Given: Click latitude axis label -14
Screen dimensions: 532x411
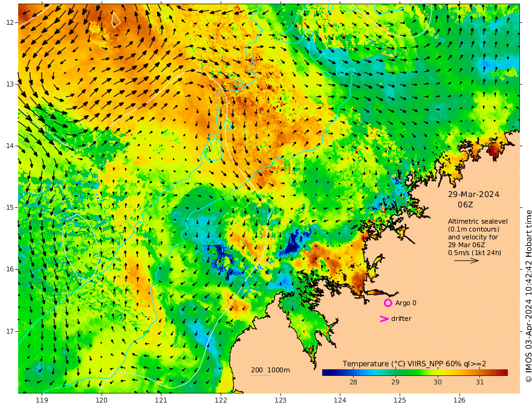Looking at the screenshot, I should (x=9, y=146).
